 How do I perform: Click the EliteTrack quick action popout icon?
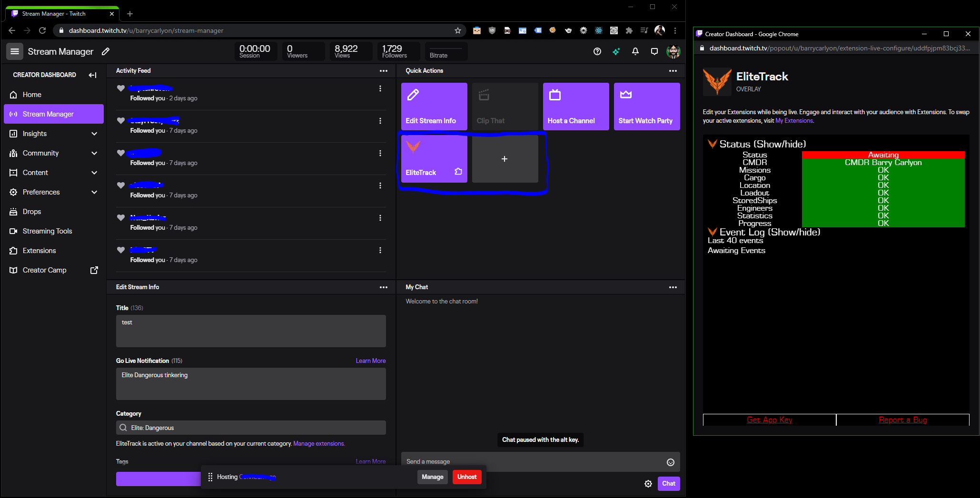pos(458,172)
